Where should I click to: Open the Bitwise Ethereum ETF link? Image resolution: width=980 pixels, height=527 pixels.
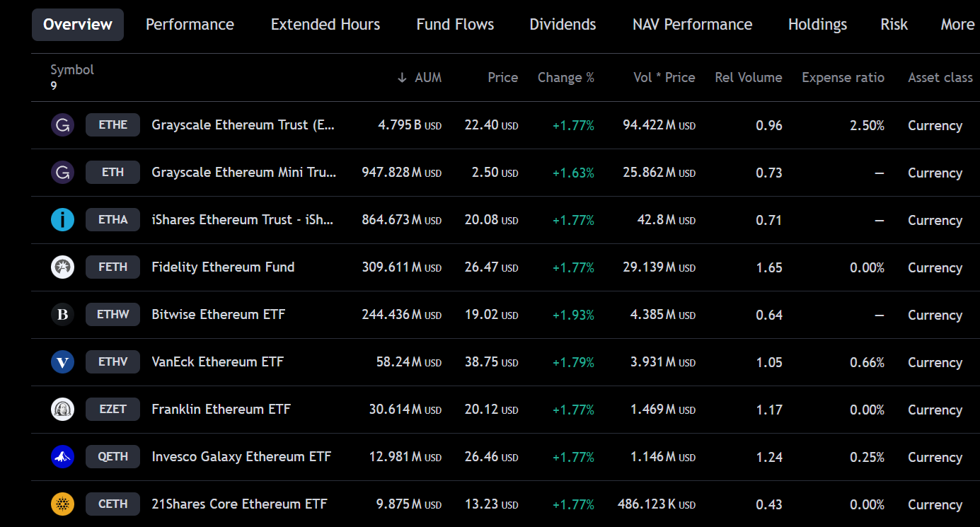coord(219,315)
